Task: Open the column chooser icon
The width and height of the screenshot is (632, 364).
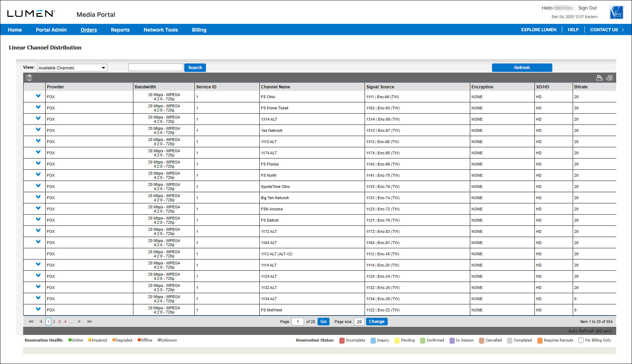Action: [x=29, y=78]
